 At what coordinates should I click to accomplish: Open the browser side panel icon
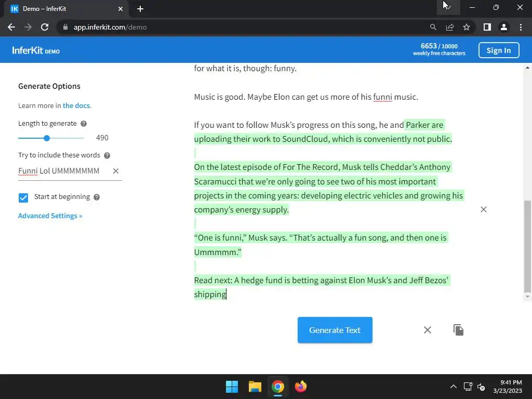click(x=487, y=27)
